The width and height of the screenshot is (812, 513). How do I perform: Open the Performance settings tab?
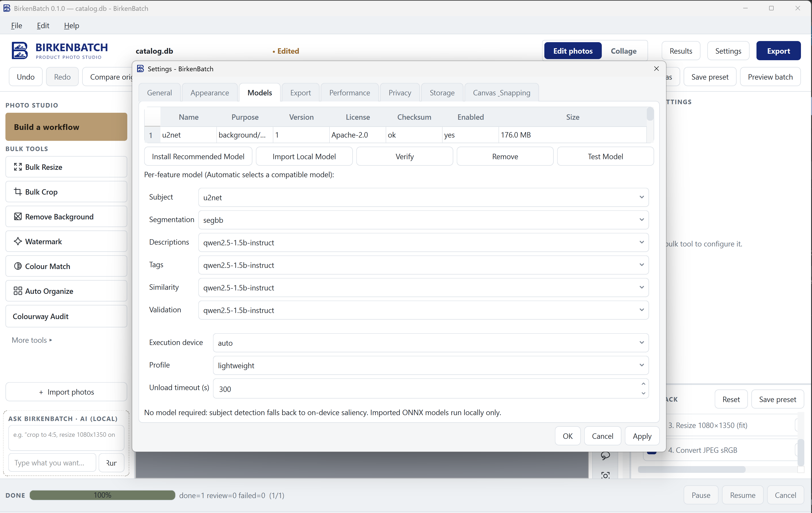349,93
